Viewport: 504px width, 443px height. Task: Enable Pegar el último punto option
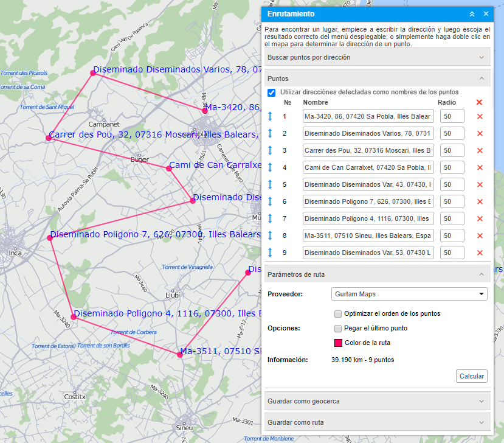click(338, 329)
